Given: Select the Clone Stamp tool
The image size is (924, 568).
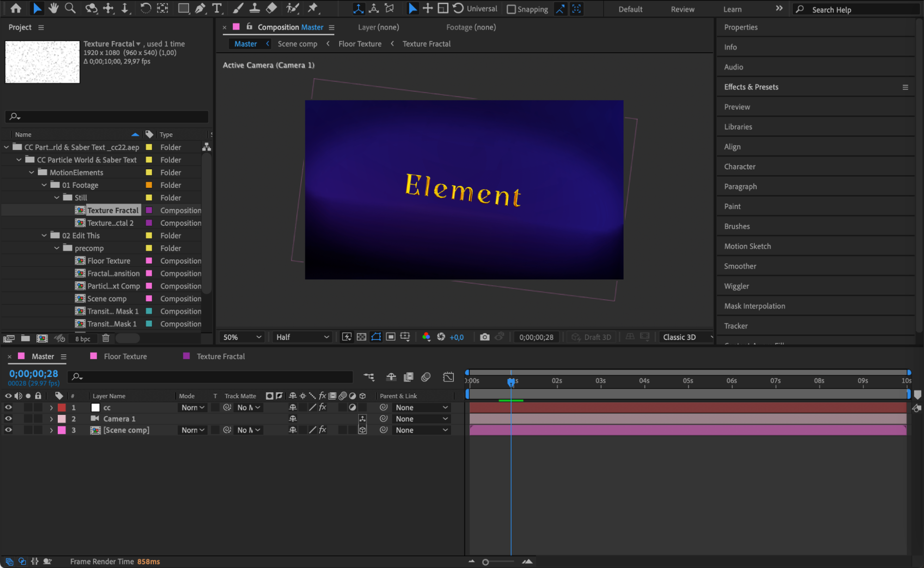Looking at the screenshot, I should (x=254, y=8).
